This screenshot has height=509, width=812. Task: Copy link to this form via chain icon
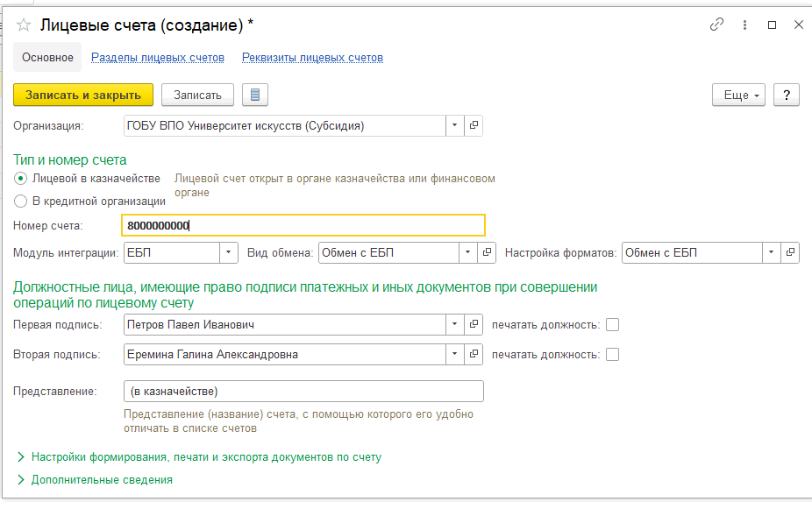click(716, 25)
